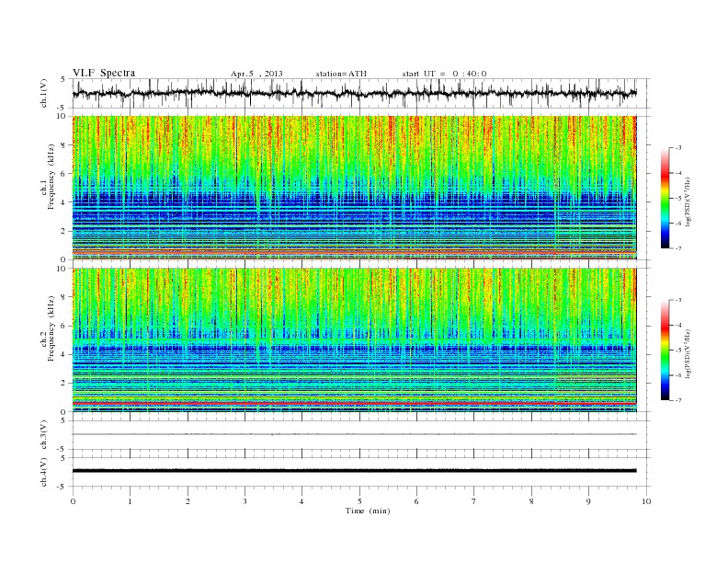Click the ch.1 colorbar "log(PSD)(V²/Hz)" label
The height and width of the screenshot is (563, 728).
(689, 201)
